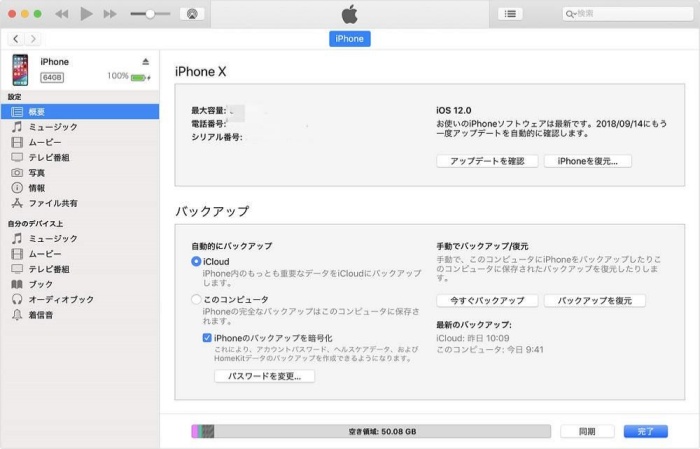Select the iPhone tab at top
Viewport: 700px width, 449px height.
coord(350,39)
